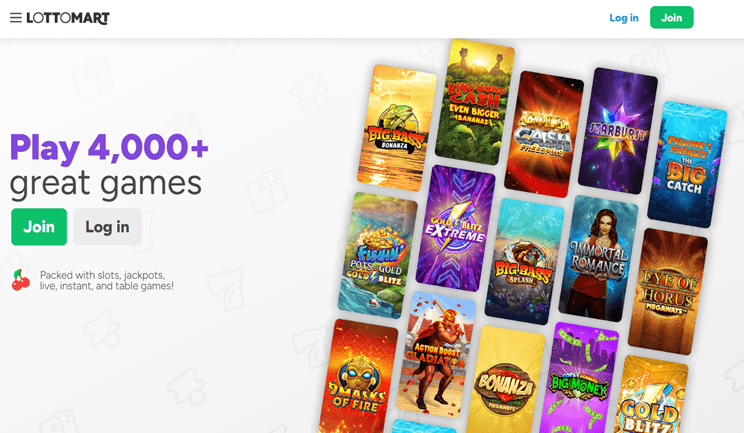Click the header Log in link
744x433 pixels.
623,18
